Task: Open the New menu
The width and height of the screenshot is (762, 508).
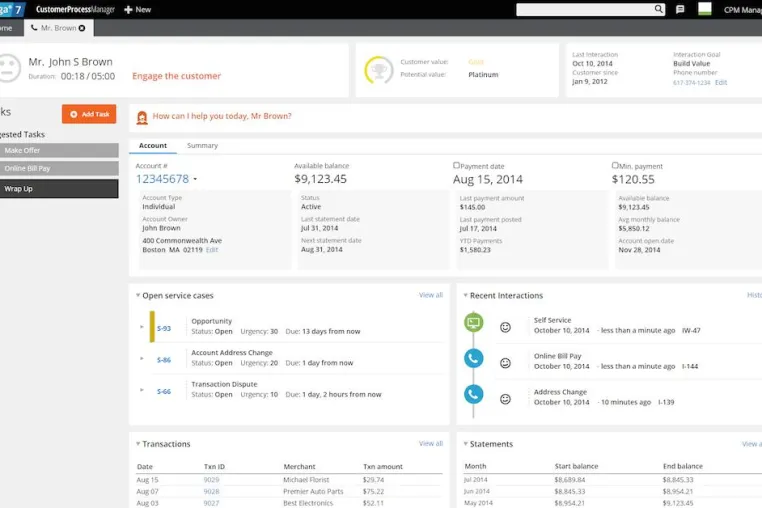Action: tap(138, 10)
